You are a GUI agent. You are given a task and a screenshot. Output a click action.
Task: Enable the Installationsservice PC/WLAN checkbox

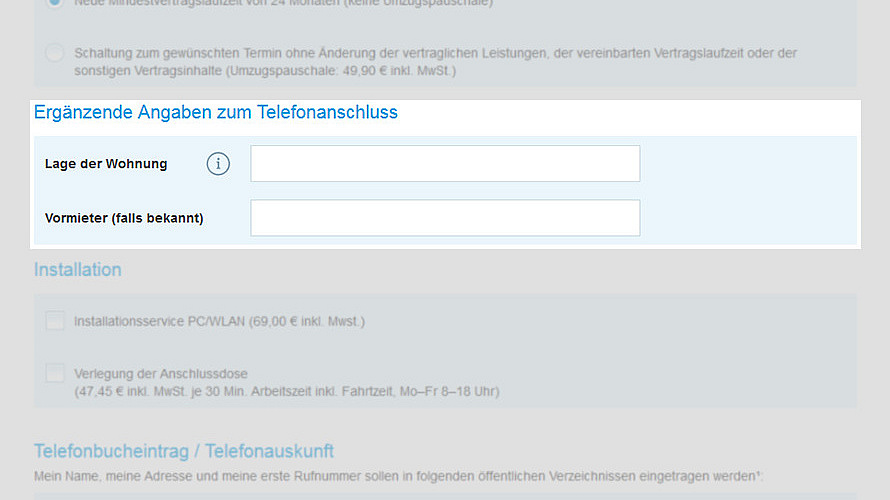(x=54, y=321)
